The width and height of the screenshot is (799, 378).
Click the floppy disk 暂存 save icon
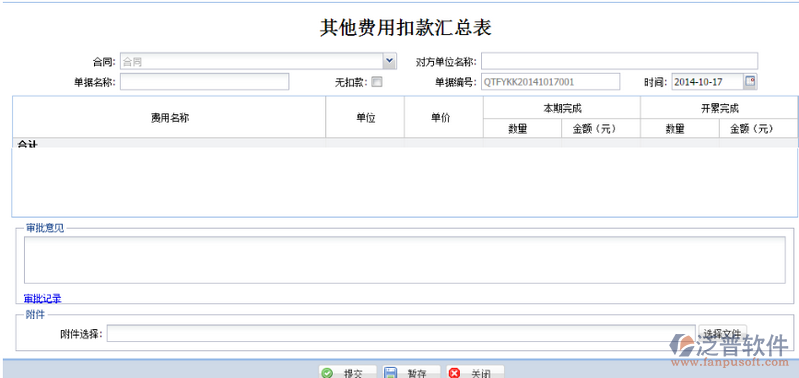[x=390, y=373]
